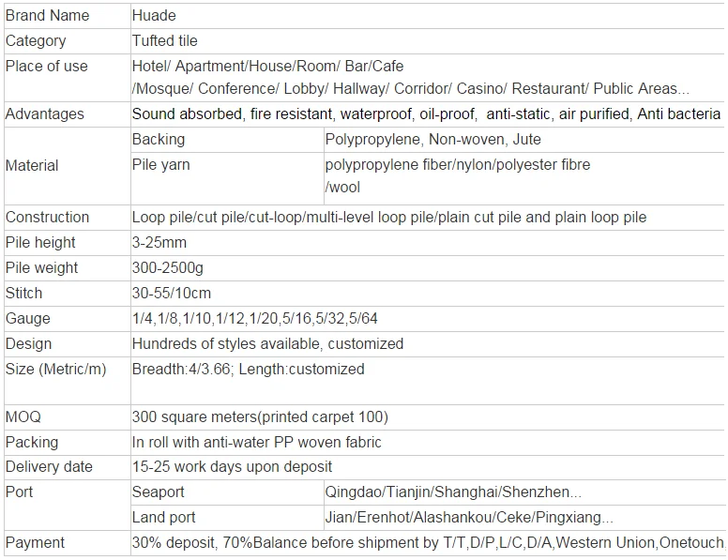Image resolution: width=728 pixels, height=560 pixels.
Task: Click the Seaport sub-label under Port
Action: pyautogui.click(x=159, y=492)
